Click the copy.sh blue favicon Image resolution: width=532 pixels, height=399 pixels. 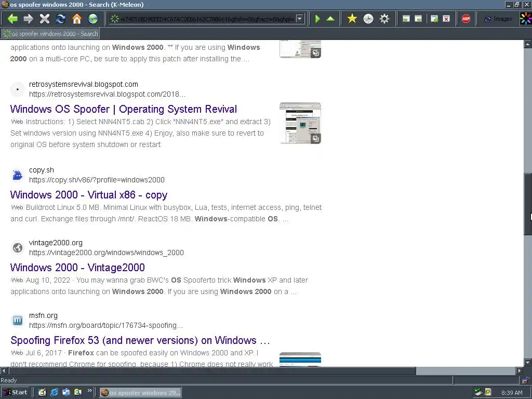click(17, 175)
